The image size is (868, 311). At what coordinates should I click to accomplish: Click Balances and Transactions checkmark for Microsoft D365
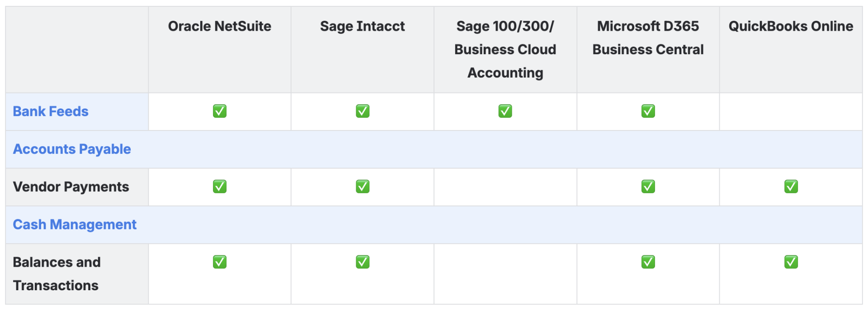pyautogui.click(x=648, y=262)
